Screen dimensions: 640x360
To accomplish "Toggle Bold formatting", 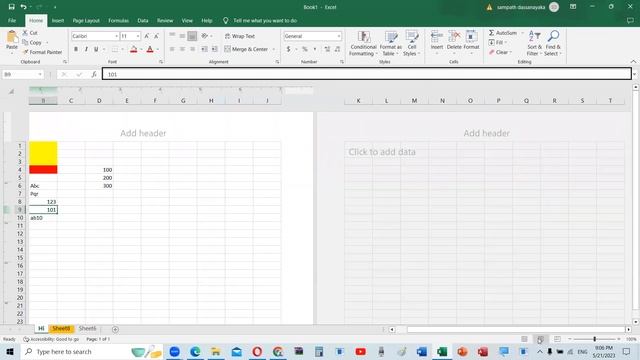I will tap(76, 49).
